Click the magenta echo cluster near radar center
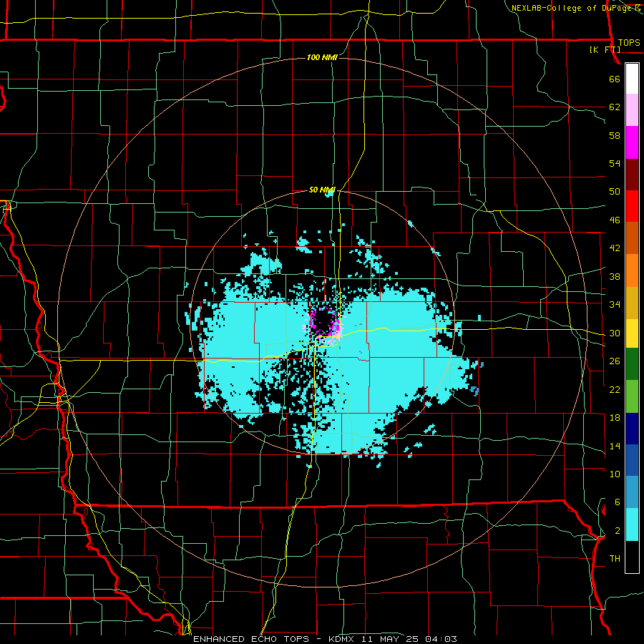This screenshot has height=644, width=644. [x=326, y=323]
